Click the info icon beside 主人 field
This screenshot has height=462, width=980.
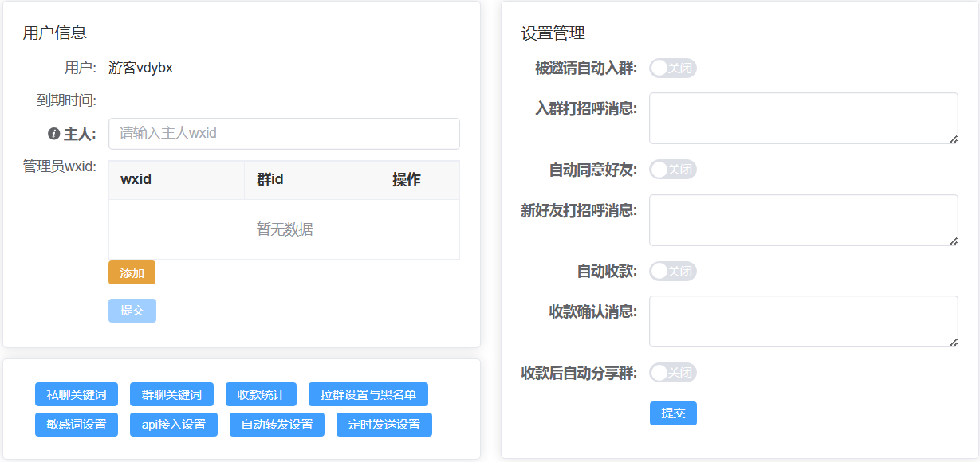53,133
